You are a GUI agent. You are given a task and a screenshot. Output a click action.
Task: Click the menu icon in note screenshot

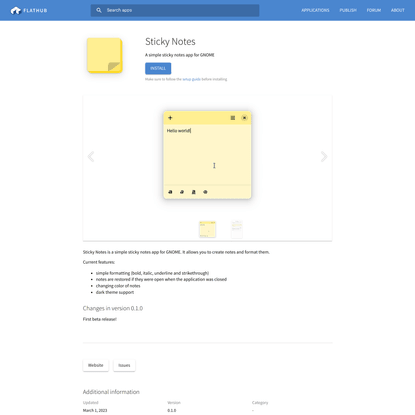pyautogui.click(x=233, y=118)
